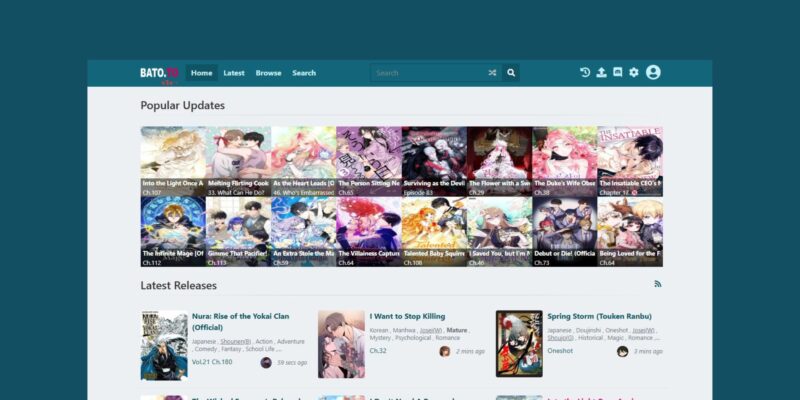Open The Infinite Mage thumbnail

click(173, 232)
